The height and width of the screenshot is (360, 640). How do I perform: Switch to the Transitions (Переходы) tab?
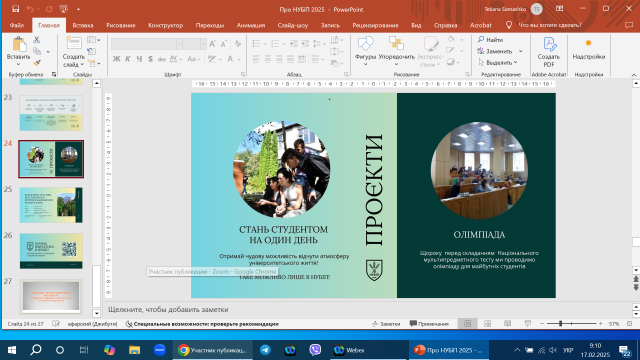tap(210, 25)
